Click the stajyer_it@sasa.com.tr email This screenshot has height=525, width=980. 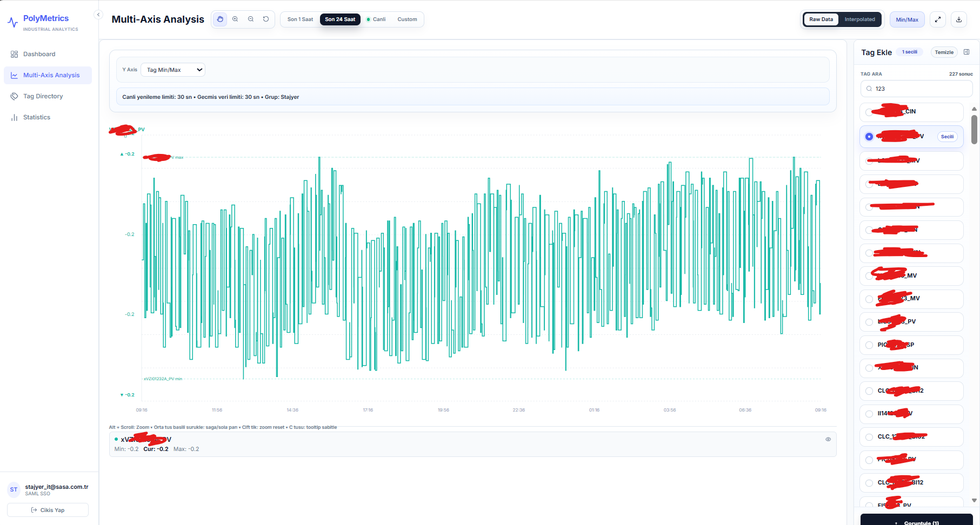(57, 487)
